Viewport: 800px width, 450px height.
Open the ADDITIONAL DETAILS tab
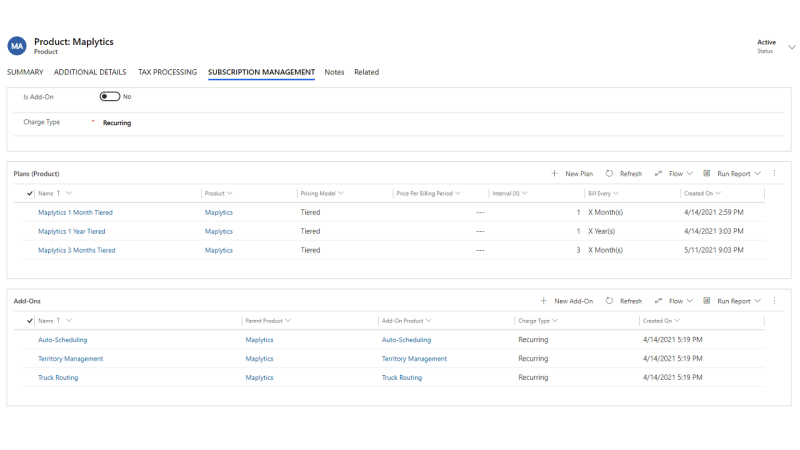(x=90, y=72)
